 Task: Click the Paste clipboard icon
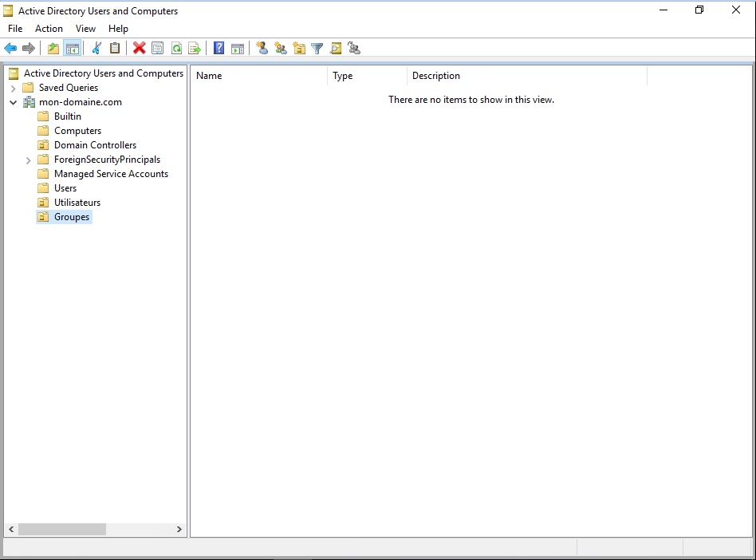(x=115, y=48)
